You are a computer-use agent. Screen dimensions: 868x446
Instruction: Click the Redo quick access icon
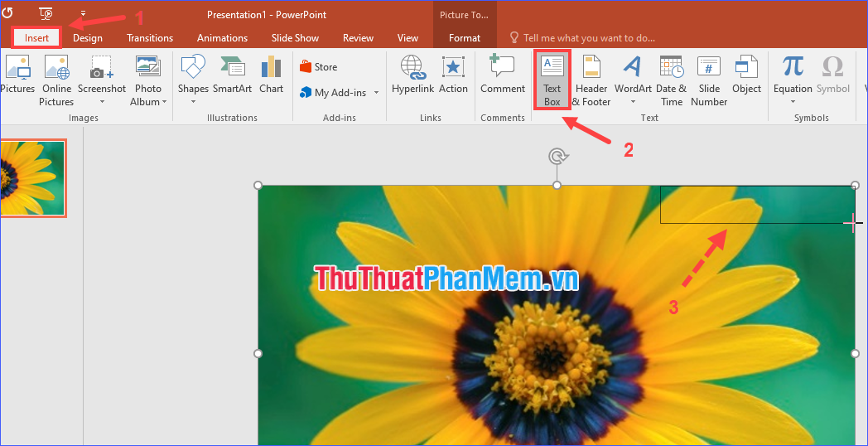pos(7,12)
